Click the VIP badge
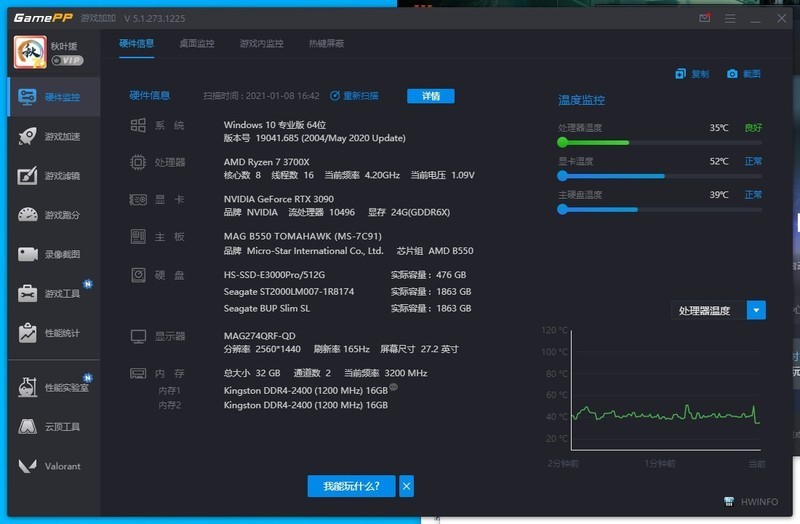The width and height of the screenshot is (800, 524). (x=67, y=60)
